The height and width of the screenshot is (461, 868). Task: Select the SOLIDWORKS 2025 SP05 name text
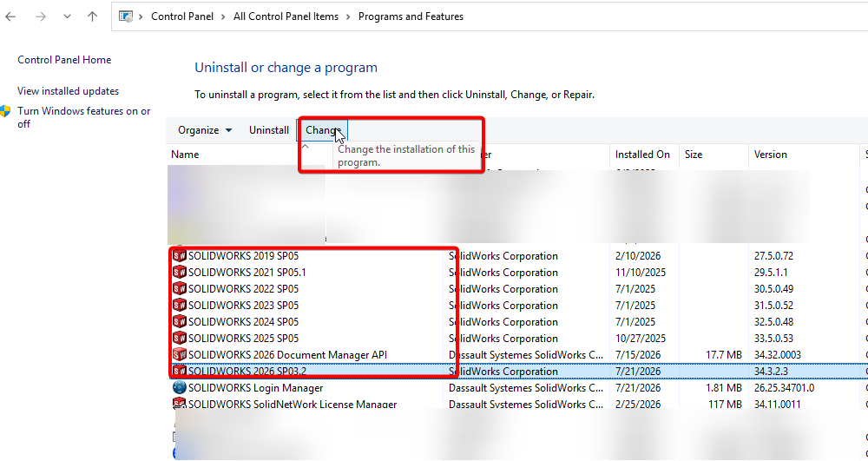pyautogui.click(x=243, y=338)
